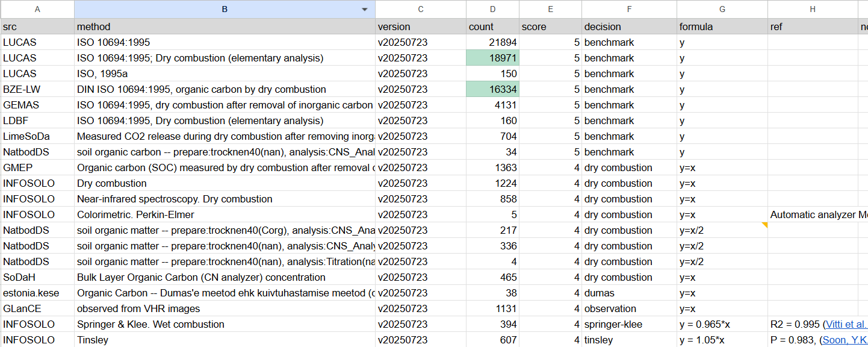This screenshot has width=868, height=347.
Task: Select the green highlighted cell 16334
Action: pos(492,89)
